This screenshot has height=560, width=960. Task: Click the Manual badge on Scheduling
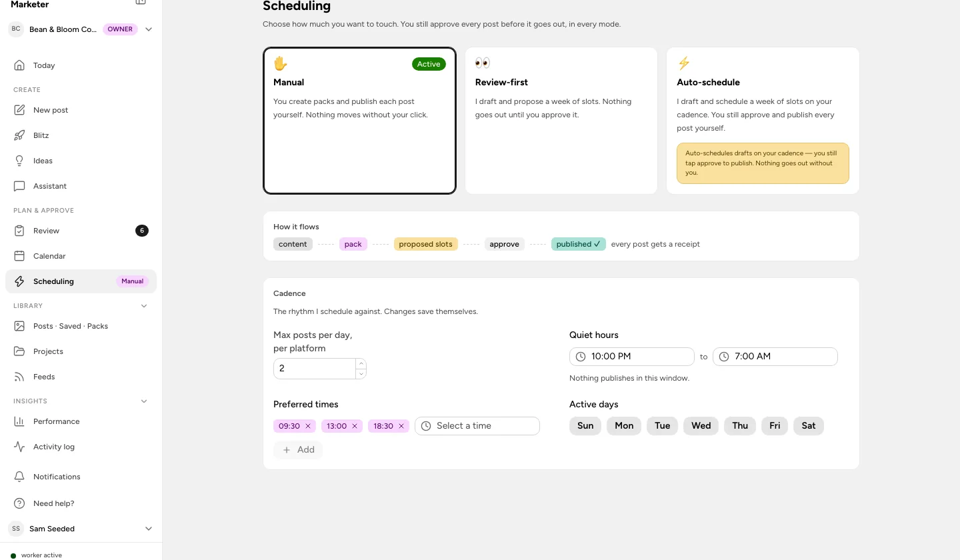[132, 281]
